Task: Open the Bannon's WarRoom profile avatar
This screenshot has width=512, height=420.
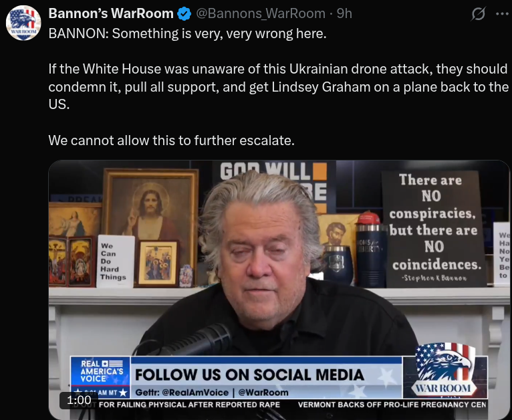Action: (23, 23)
